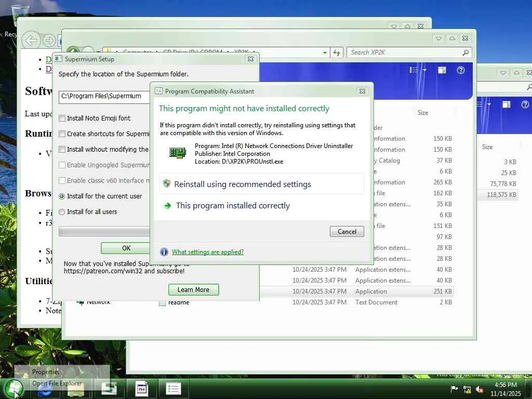Select the 162 KB file row
The height and width of the screenshot is (399, 532).
pos(413,193)
